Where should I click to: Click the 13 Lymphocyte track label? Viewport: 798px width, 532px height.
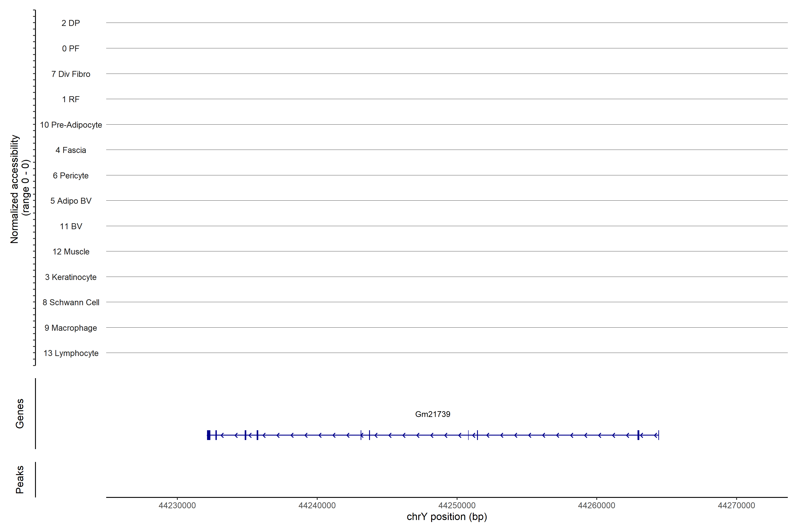[x=70, y=353]
